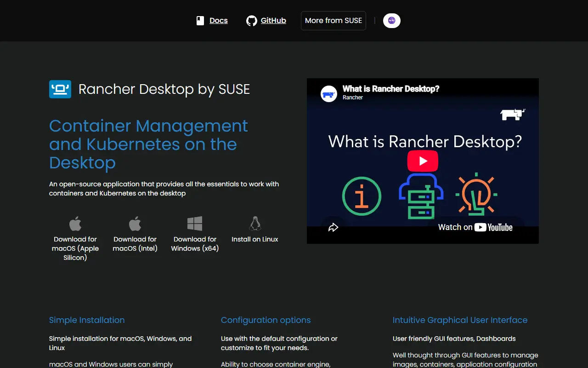This screenshot has width=588, height=368.
Task: Click the 'An open-source application' description paragraph
Action: 164,189
